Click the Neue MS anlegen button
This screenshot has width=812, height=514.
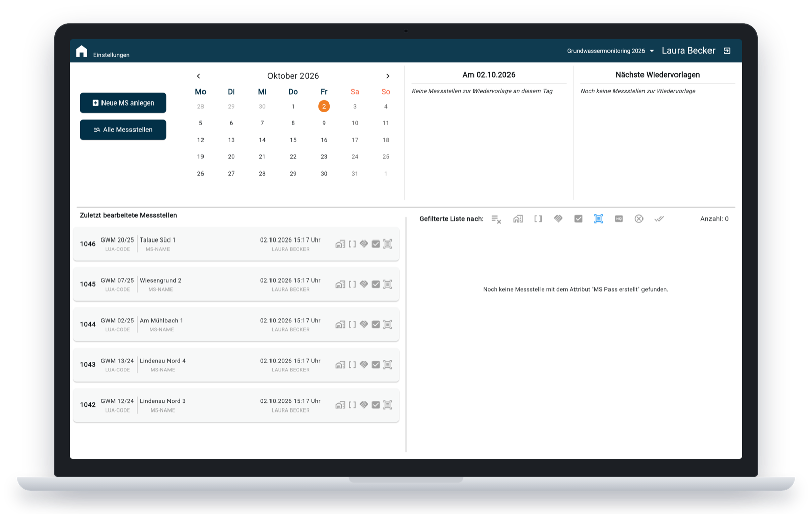(x=123, y=103)
